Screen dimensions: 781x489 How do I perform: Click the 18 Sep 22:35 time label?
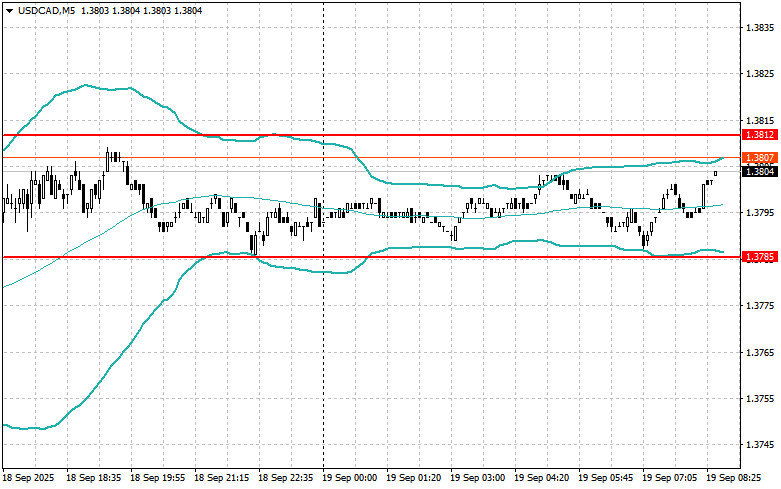point(285,478)
